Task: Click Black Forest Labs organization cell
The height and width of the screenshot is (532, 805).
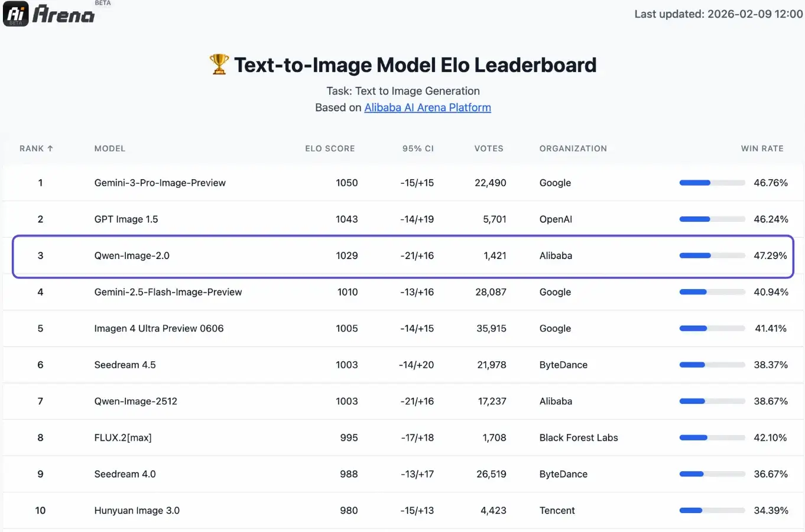Action: (x=578, y=437)
